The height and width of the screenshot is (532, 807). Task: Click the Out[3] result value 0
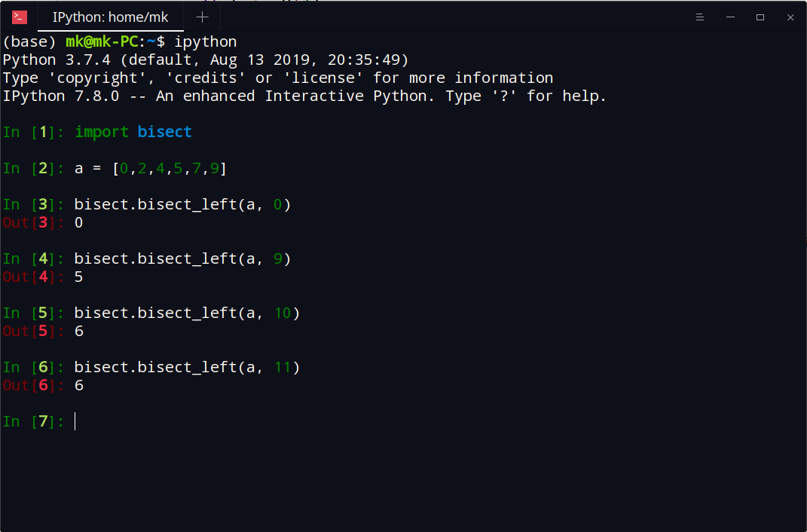pos(79,223)
